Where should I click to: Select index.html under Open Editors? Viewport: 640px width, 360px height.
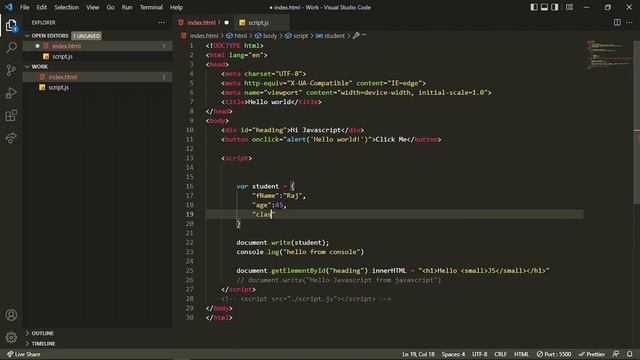98,46
